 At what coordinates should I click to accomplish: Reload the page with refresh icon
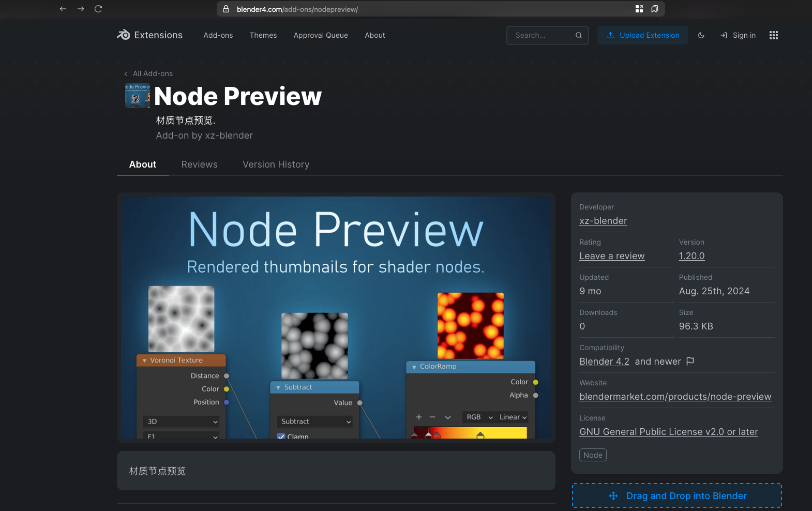(x=98, y=9)
